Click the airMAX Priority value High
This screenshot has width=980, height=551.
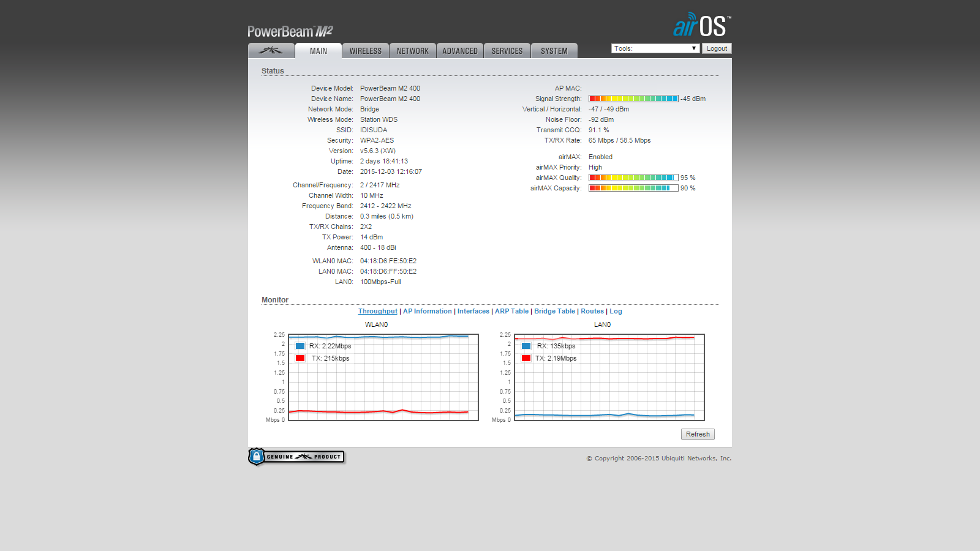point(595,167)
